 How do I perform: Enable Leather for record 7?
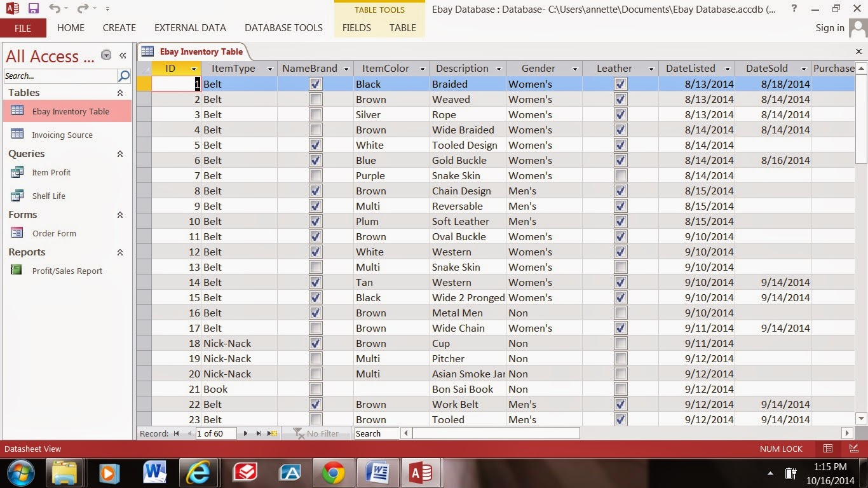pyautogui.click(x=620, y=175)
